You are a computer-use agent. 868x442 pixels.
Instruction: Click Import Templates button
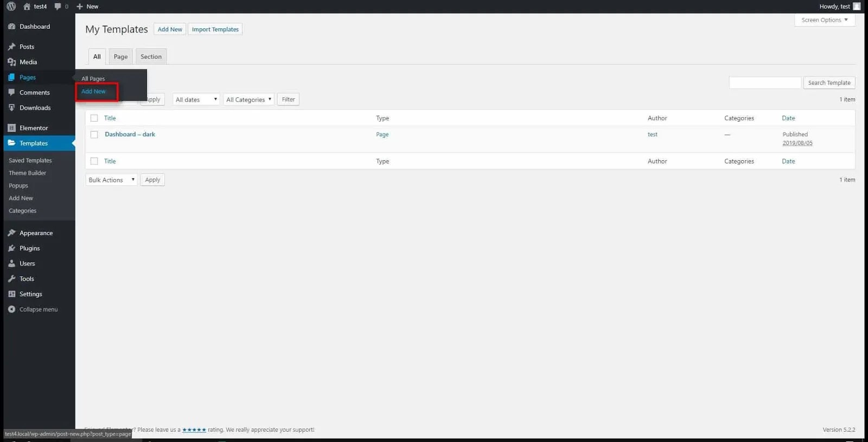point(215,29)
